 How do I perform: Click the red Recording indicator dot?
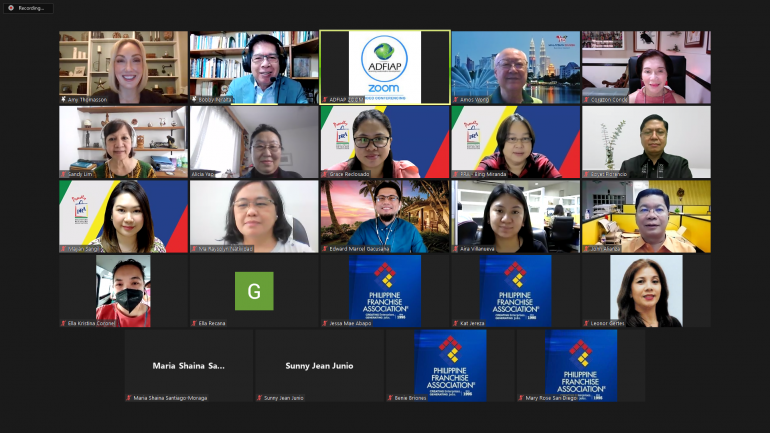(11, 8)
